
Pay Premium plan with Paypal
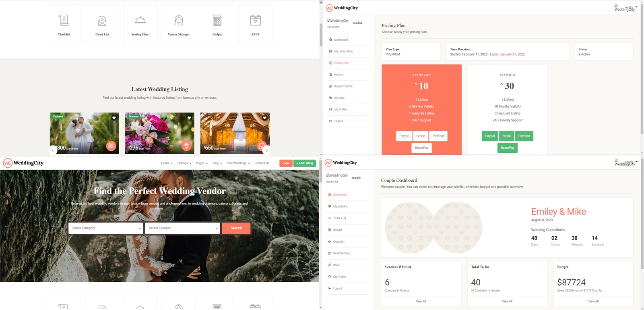(x=490, y=136)
